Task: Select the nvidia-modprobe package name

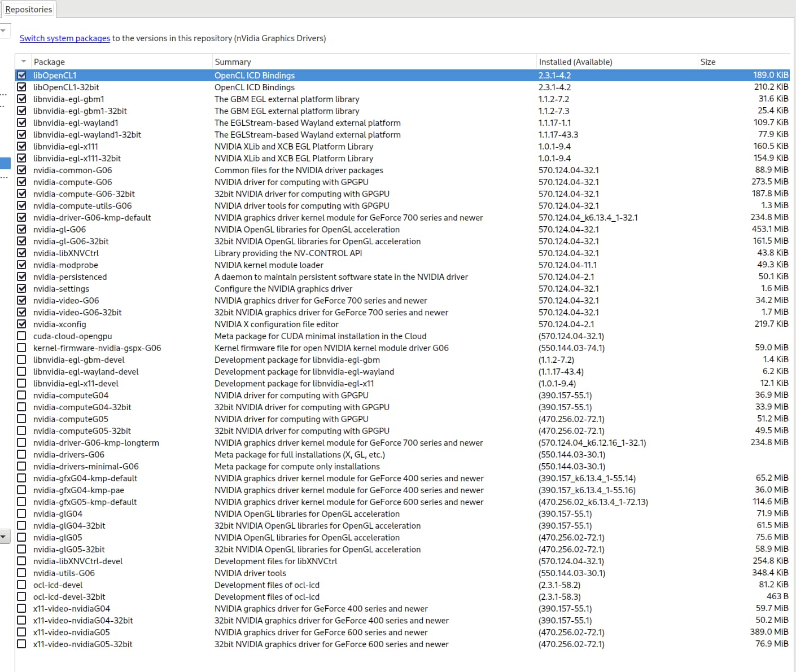Action: coord(65,265)
